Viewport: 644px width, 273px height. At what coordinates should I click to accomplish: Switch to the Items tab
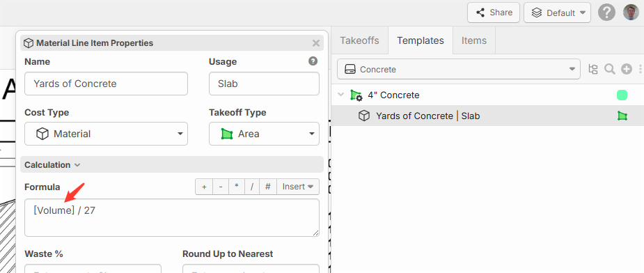tap(474, 40)
